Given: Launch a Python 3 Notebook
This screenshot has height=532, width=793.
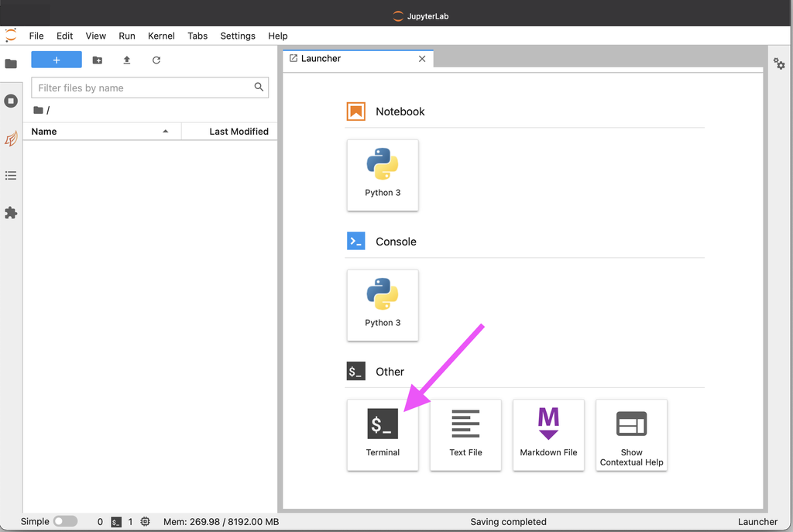Looking at the screenshot, I should point(383,175).
